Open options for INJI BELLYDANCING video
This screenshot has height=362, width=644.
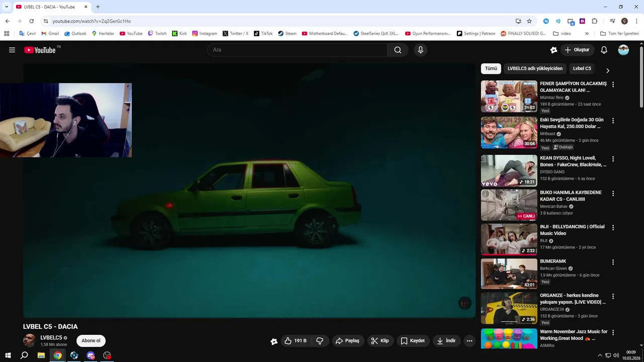click(x=613, y=228)
